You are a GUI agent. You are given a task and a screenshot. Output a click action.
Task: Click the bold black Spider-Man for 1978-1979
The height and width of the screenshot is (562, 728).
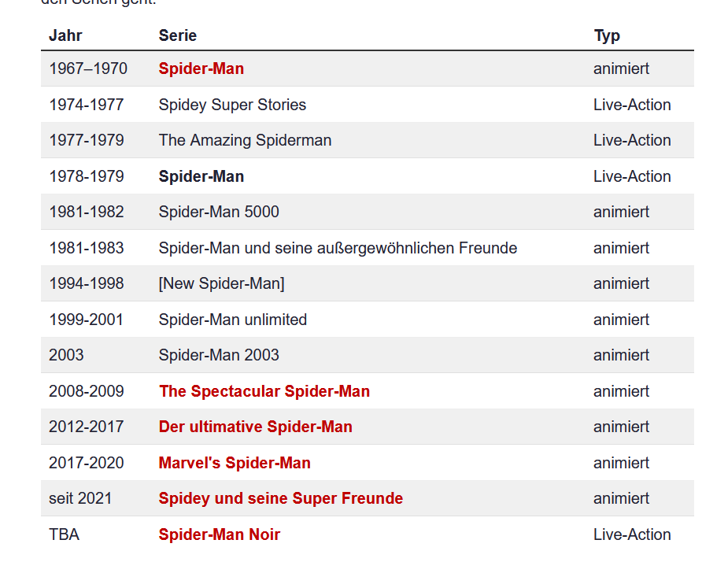point(201,176)
